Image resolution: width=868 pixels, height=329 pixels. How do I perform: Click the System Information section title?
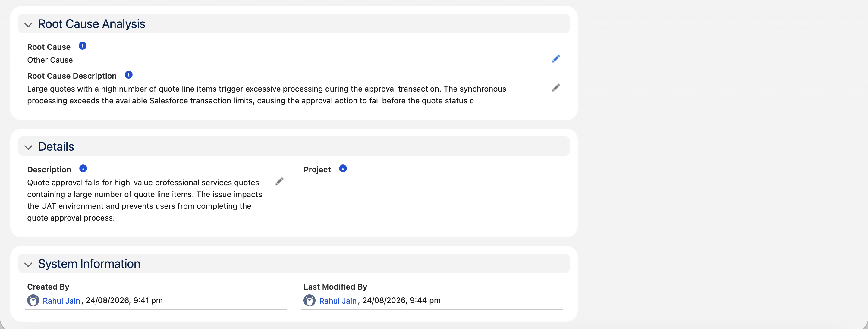pos(89,264)
